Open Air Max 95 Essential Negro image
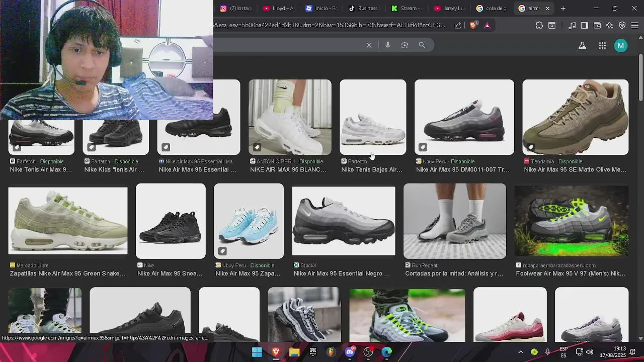The image size is (644, 362). point(344,221)
